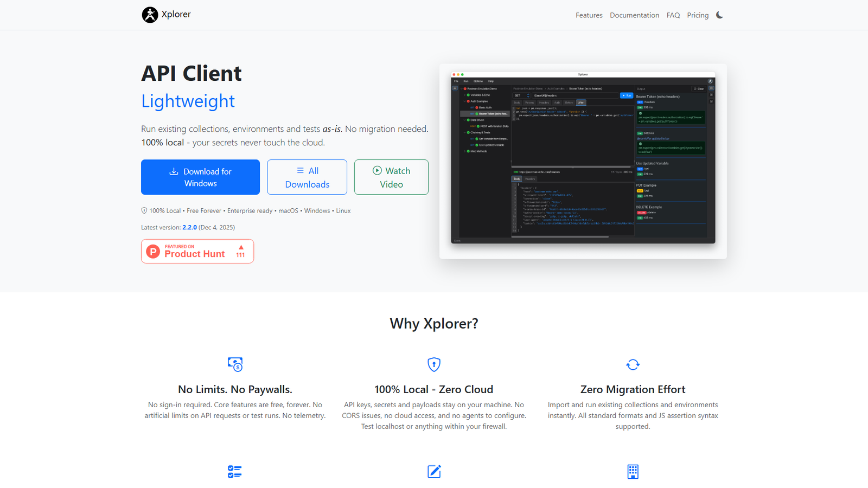Click the money icon above "No Limits. No Paywalls."
This screenshot has width=868, height=488.
tap(235, 364)
